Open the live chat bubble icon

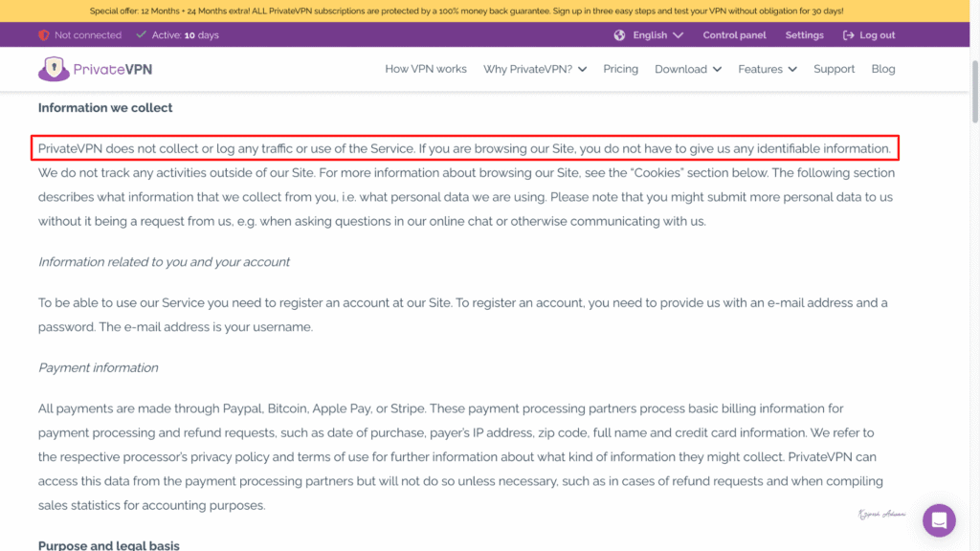pos(939,519)
